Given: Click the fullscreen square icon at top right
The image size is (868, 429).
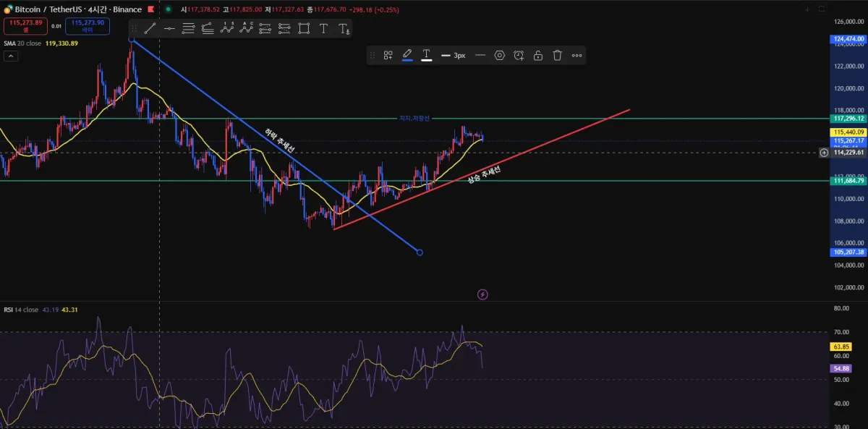Looking at the screenshot, I should [x=822, y=9].
